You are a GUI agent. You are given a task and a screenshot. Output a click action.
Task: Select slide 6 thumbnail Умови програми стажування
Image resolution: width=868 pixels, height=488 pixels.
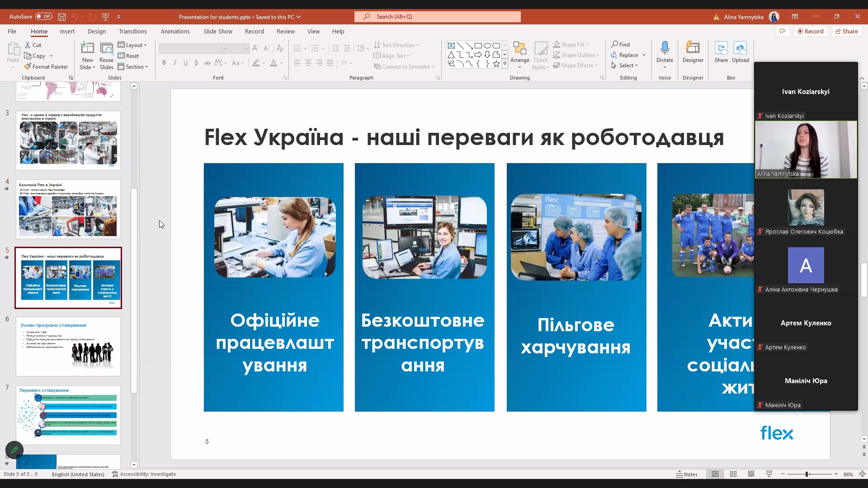click(68, 347)
